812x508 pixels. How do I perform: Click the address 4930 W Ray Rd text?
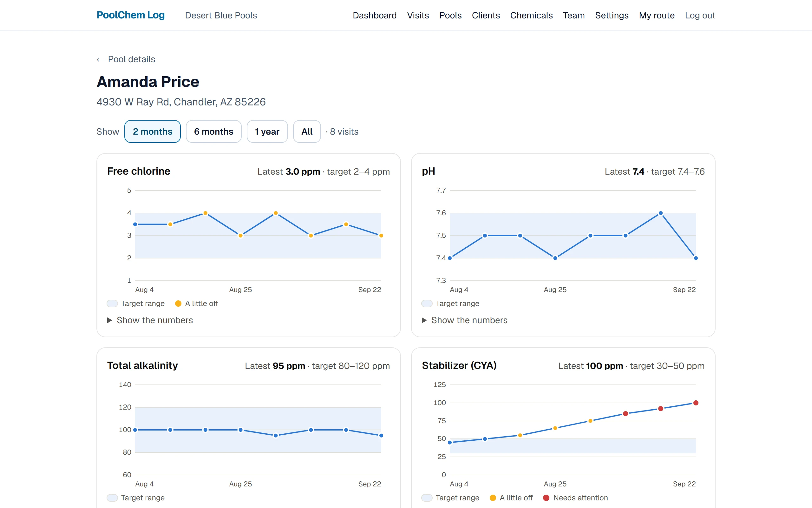pos(181,102)
